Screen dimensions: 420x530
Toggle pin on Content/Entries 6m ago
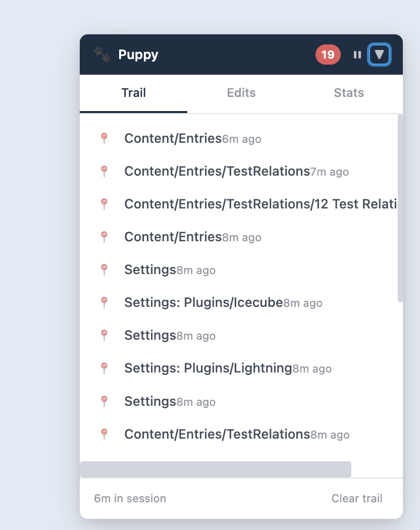[104, 138]
